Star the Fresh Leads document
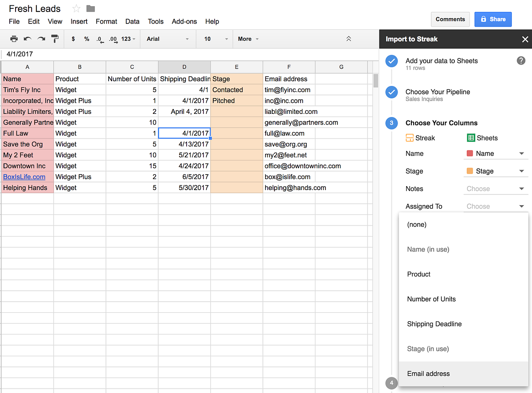 coord(76,8)
